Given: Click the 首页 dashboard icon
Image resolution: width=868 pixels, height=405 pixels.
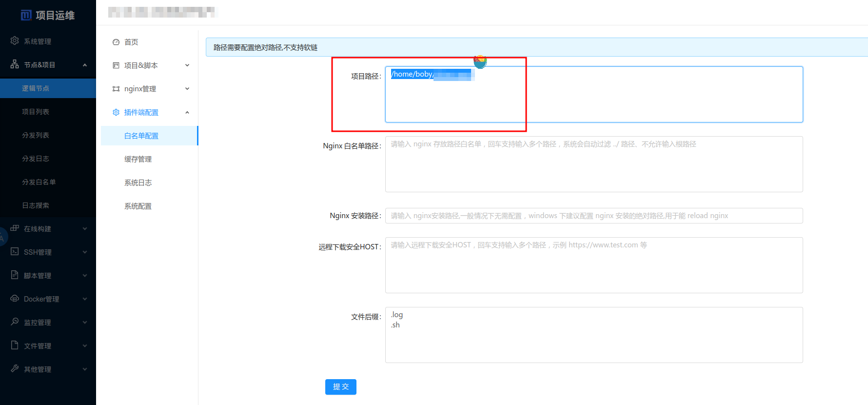Looking at the screenshot, I should [x=116, y=42].
